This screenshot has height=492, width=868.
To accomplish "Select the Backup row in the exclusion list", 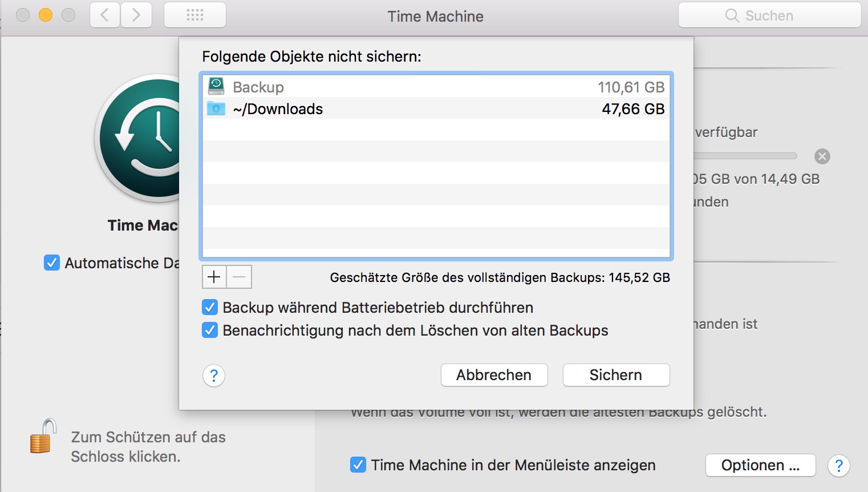I will [436, 87].
